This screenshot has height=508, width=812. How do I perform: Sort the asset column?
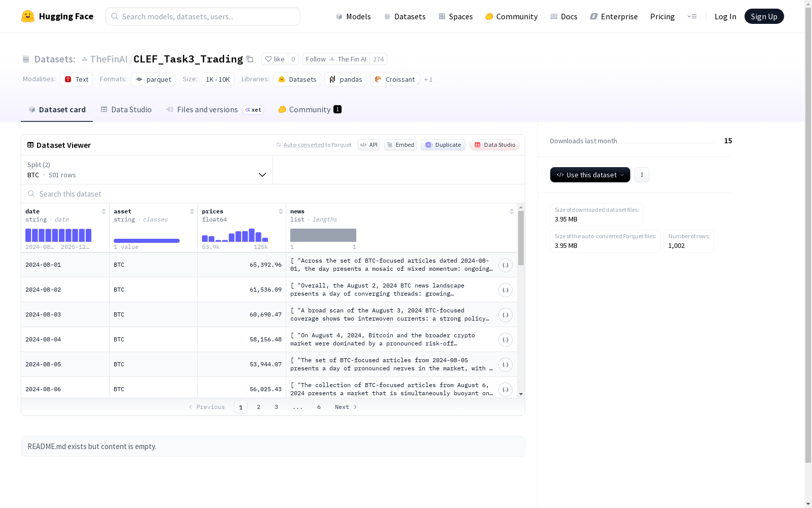tap(192, 211)
